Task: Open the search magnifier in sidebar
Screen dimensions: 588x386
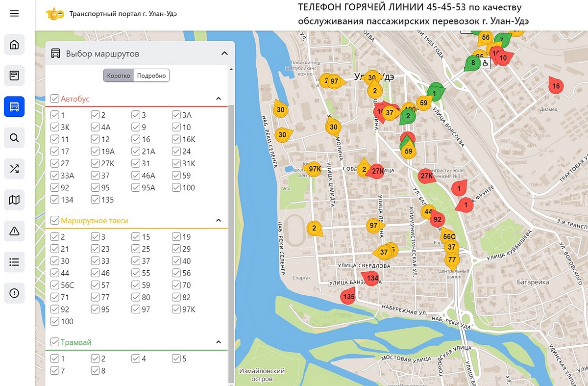Action: point(14,138)
